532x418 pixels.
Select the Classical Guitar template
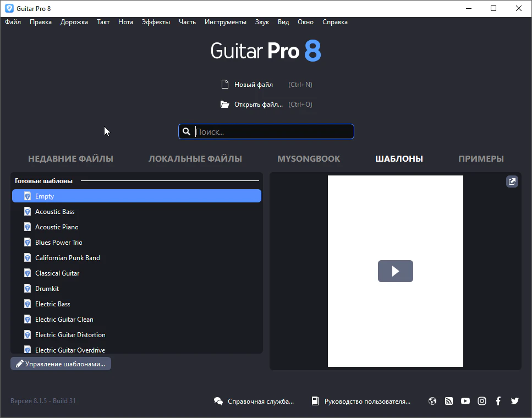click(x=57, y=273)
